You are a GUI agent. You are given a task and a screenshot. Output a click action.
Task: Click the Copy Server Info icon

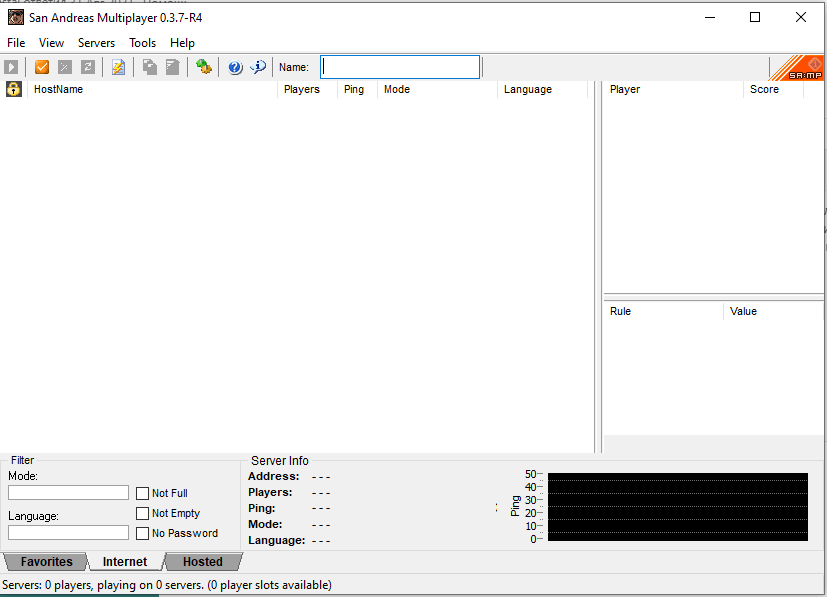(x=149, y=67)
